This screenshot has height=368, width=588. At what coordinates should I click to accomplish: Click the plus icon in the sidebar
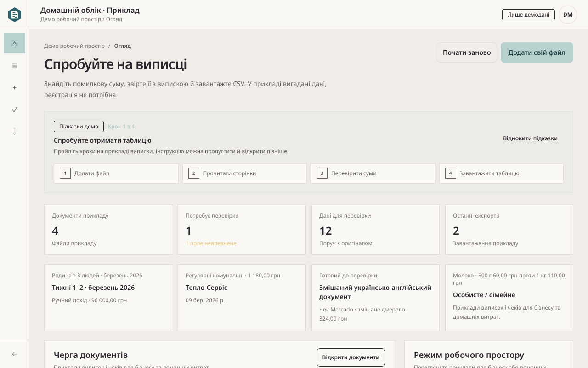(x=15, y=87)
